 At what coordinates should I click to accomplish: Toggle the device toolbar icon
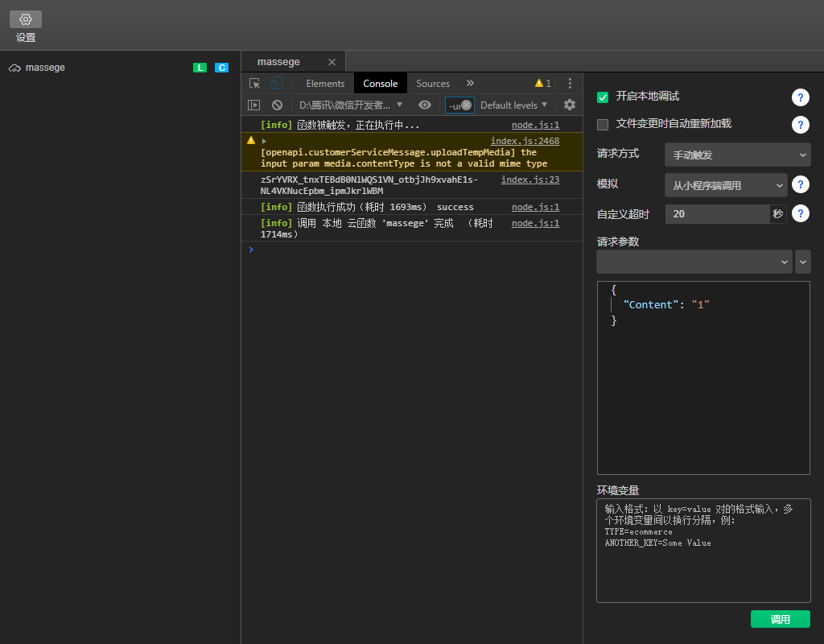tap(276, 84)
